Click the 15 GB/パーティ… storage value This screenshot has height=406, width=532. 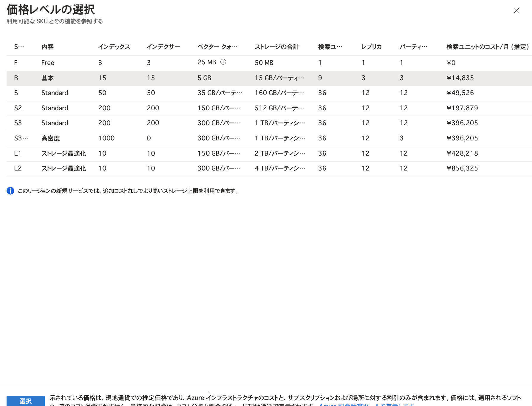pyautogui.click(x=279, y=78)
